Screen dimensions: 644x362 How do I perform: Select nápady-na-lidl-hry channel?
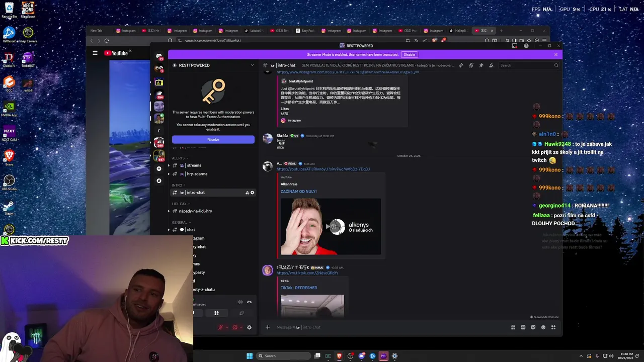[213, 211]
